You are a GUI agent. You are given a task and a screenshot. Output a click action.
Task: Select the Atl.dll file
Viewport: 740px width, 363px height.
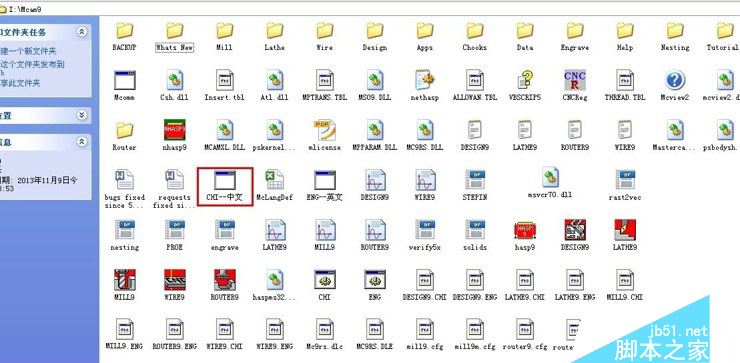pos(275,80)
